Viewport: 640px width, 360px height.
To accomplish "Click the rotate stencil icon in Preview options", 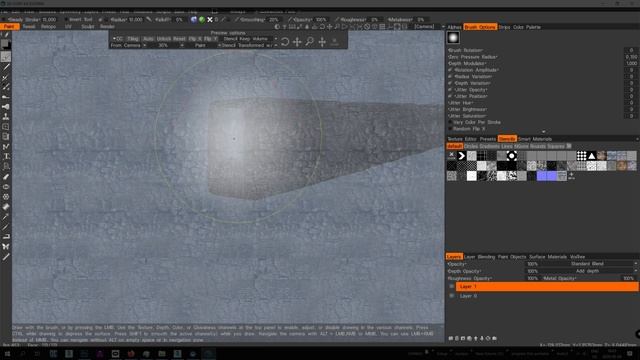I will 285,42.
